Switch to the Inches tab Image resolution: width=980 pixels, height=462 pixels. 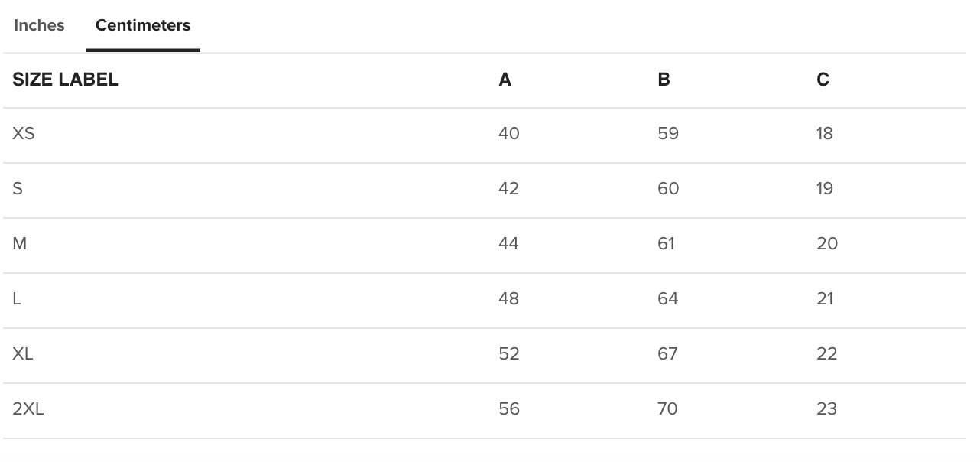[x=39, y=25]
